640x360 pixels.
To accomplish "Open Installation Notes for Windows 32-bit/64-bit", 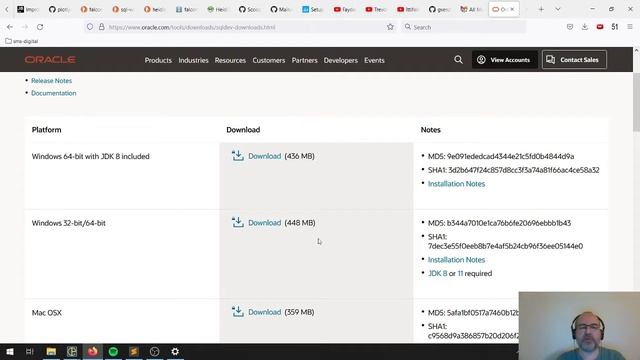I will pyautogui.click(x=456, y=260).
